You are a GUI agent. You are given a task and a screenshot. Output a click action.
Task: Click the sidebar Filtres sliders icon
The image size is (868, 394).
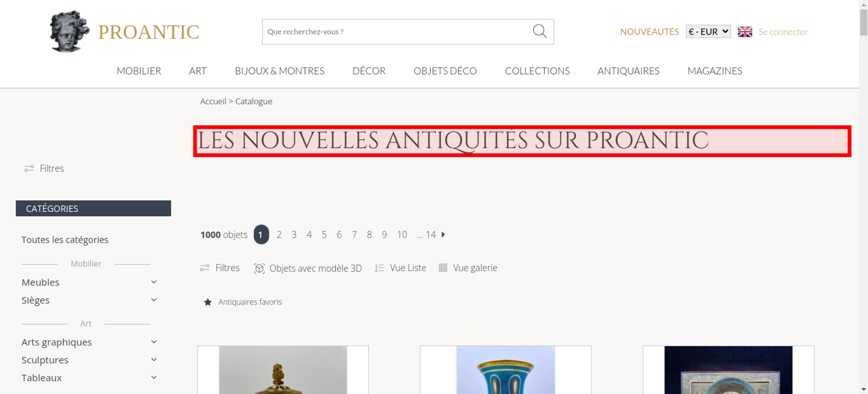[29, 168]
